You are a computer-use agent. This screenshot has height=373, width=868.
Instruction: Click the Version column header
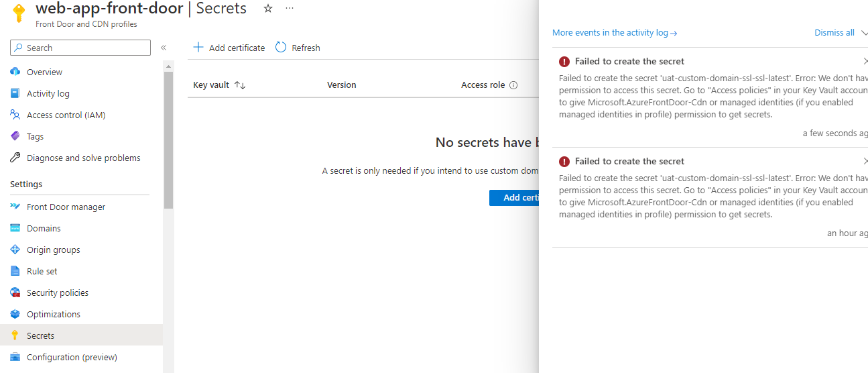(x=341, y=85)
